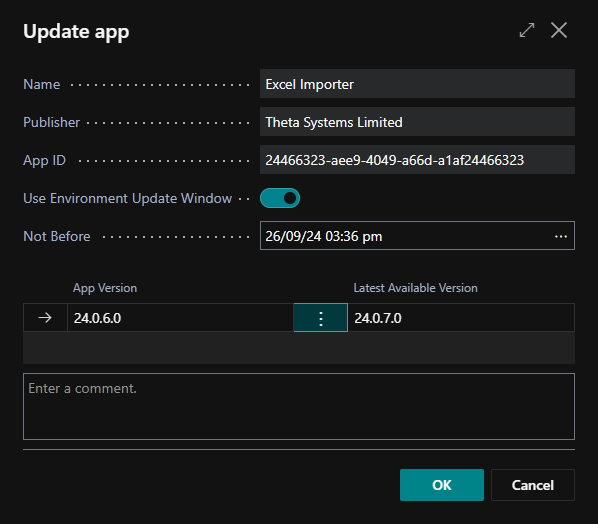
Task: Click the Latest Available Version column header
Action: click(415, 288)
